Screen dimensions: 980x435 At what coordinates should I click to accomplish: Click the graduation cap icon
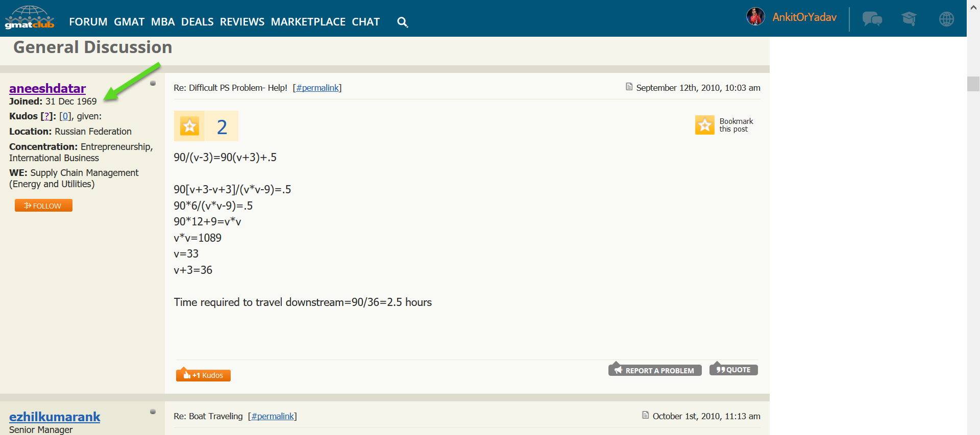click(909, 19)
